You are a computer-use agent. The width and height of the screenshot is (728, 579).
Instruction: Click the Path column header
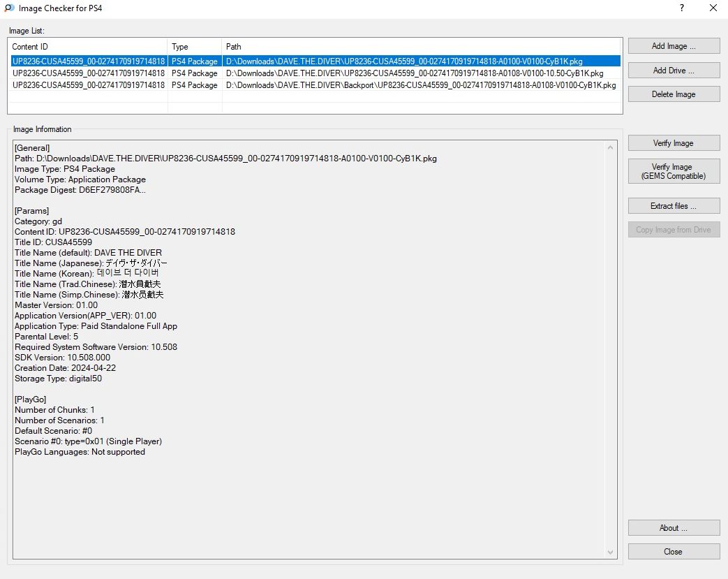coord(421,47)
